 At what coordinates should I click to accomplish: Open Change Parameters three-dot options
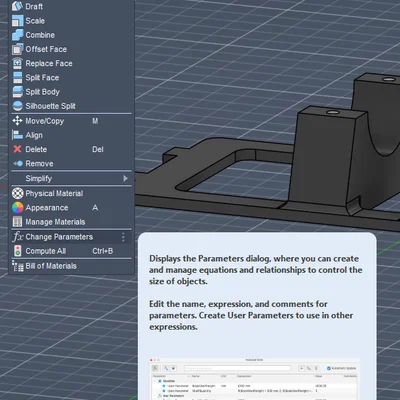123,237
